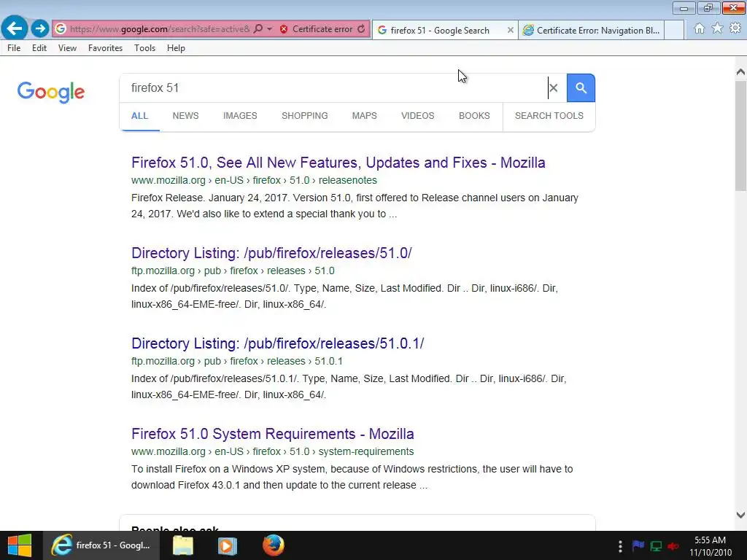Open the Tools menu
This screenshot has height=560, width=747.
coord(145,48)
